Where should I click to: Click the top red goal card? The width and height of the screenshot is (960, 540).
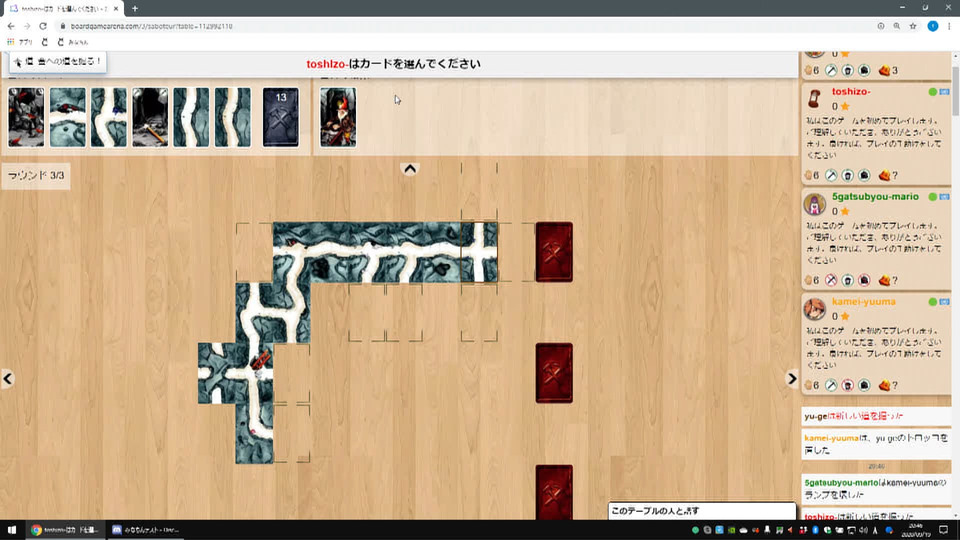point(554,252)
